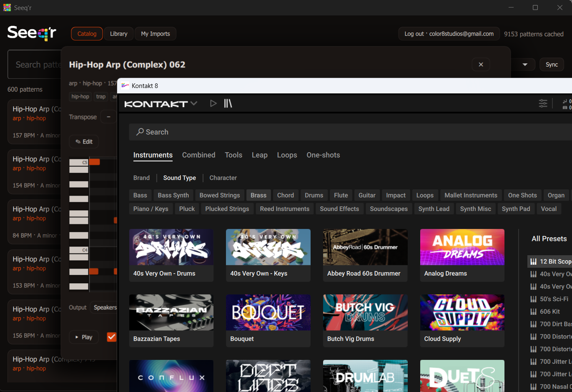
Task: Filter by Character
Action: 223,178
